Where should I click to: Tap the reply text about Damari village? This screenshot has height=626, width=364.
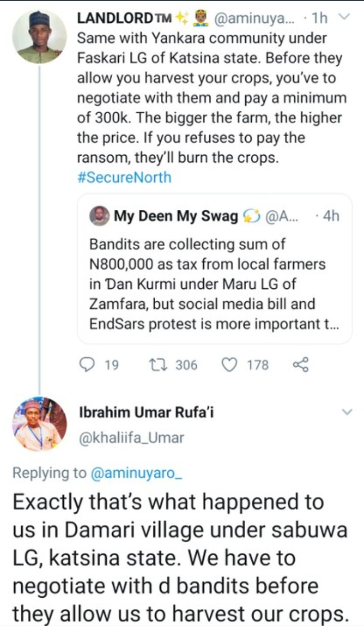[180, 558]
